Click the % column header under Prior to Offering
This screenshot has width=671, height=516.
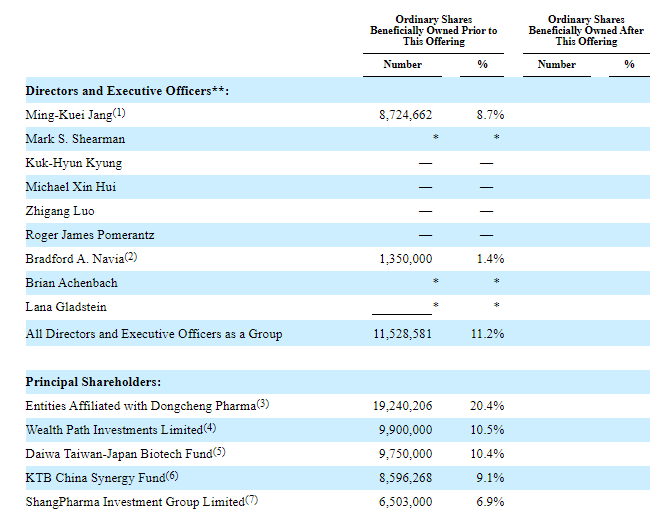coord(482,64)
